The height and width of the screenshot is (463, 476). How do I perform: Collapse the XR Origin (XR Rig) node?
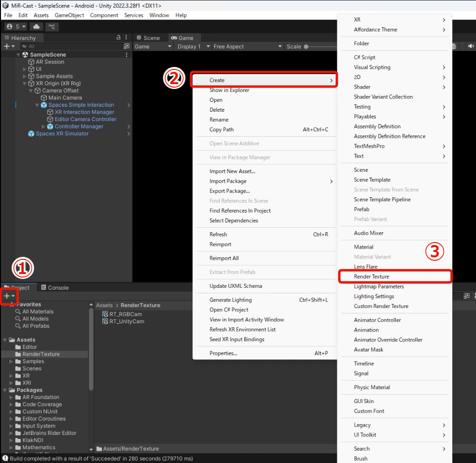point(25,84)
